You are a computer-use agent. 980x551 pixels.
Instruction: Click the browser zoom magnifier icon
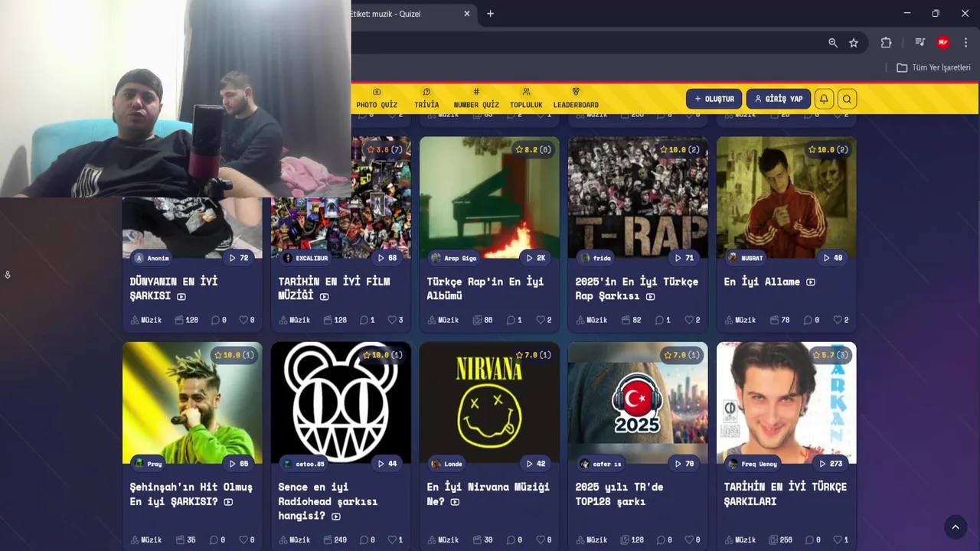[833, 43]
